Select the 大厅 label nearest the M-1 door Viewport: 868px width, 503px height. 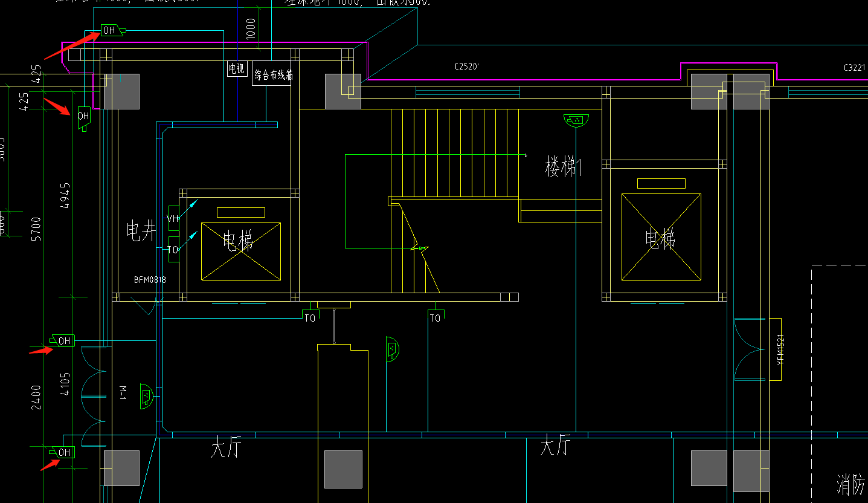pyautogui.click(x=225, y=448)
